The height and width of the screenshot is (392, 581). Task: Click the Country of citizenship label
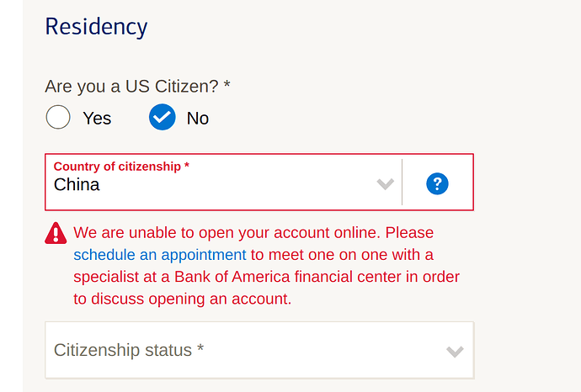pos(121,167)
